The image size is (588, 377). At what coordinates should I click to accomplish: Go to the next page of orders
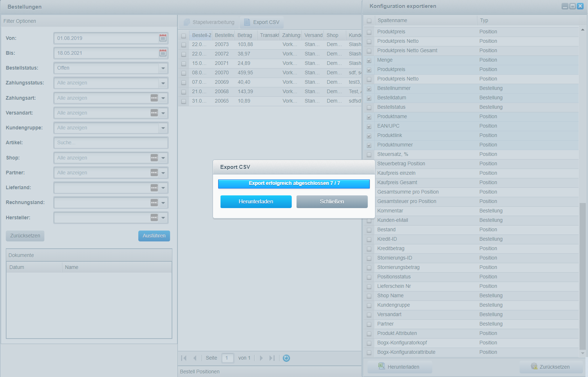tap(261, 358)
